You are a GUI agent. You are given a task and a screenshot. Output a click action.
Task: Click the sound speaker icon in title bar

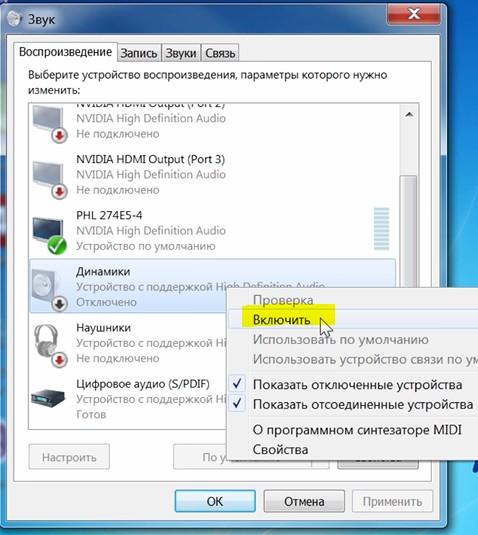click(x=14, y=19)
